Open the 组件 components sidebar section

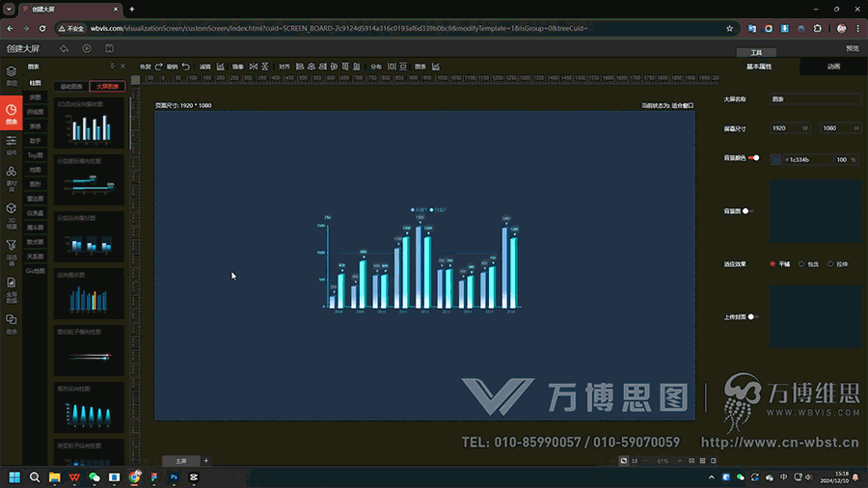pyautogui.click(x=11, y=146)
